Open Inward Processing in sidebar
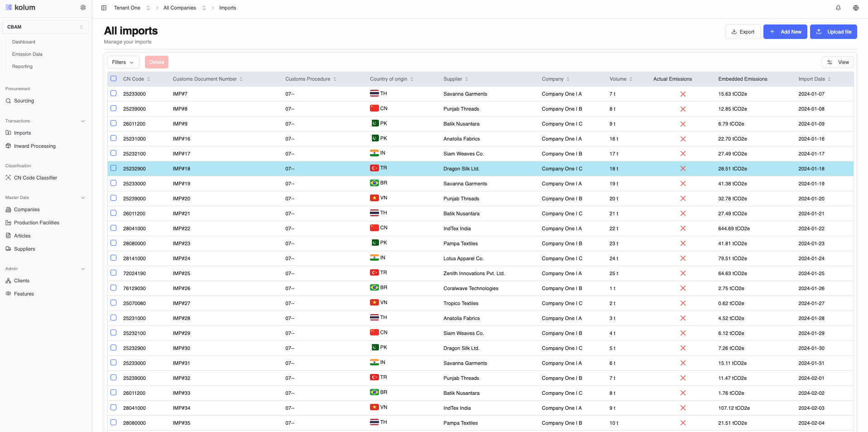The height and width of the screenshot is (432, 868). pos(35,146)
